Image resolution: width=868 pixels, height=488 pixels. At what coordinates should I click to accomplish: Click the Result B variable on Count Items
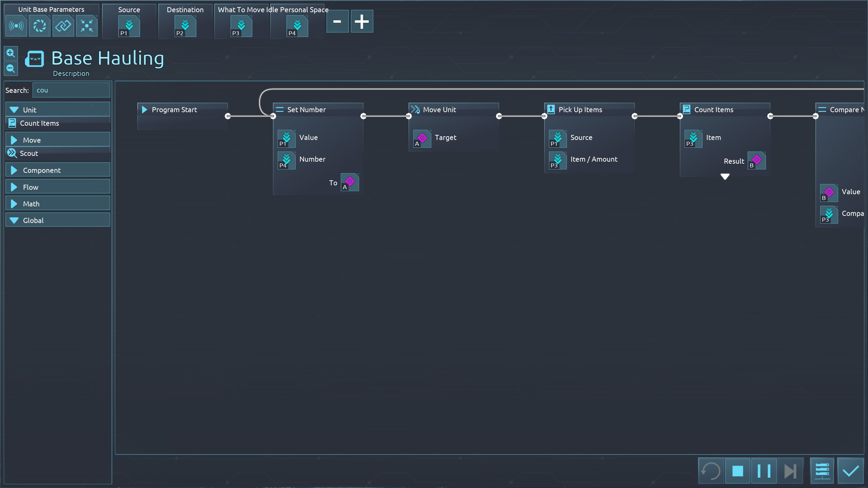(x=756, y=161)
